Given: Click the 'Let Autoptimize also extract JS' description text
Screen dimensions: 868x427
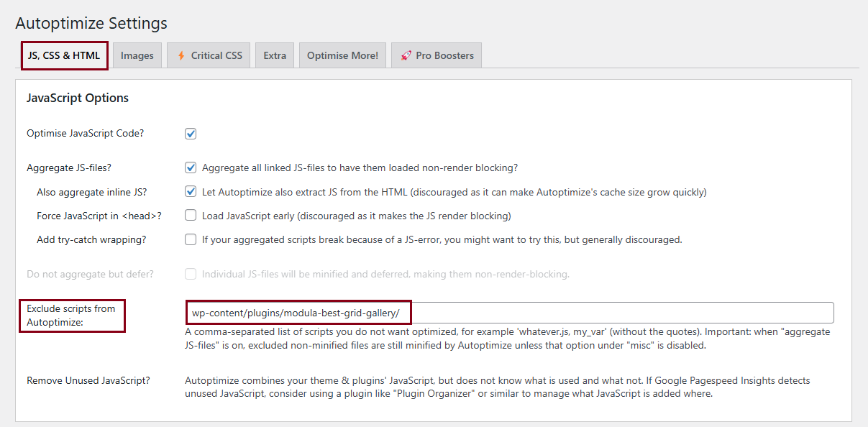Looking at the screenshot, I should tap(454, 192).
